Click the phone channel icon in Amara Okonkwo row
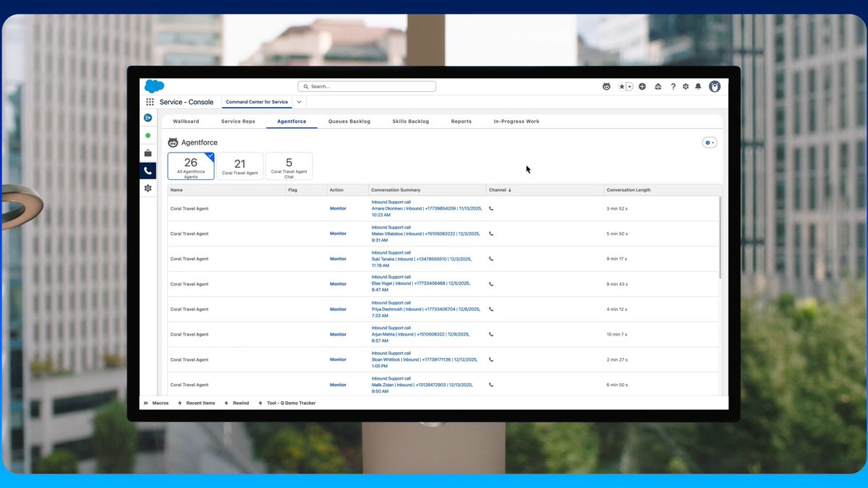Image resolution: width=868 pixels, height=488 pixels. pos(491,208)
